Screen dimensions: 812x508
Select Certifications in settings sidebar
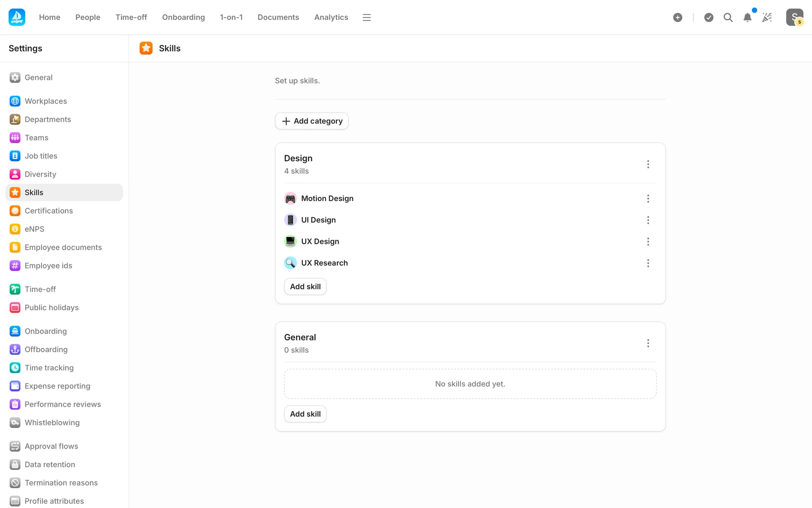coord(49,211)
